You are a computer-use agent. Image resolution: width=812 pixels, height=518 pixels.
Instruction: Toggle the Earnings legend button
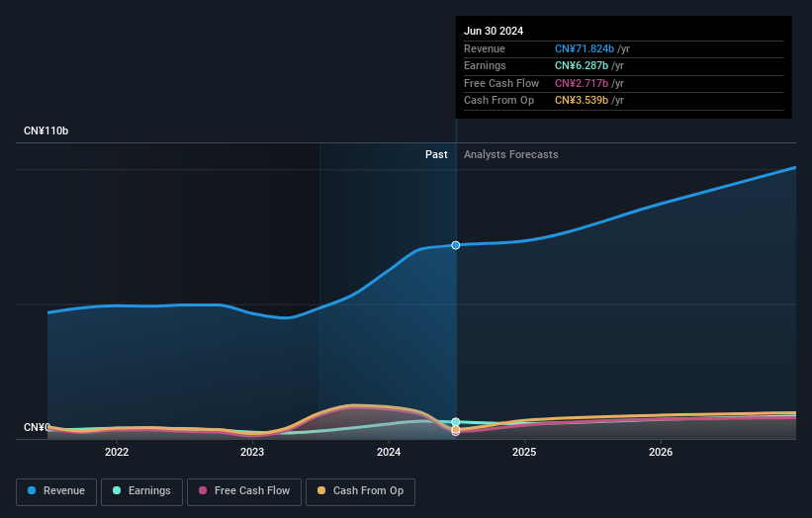tap(141, 491)
